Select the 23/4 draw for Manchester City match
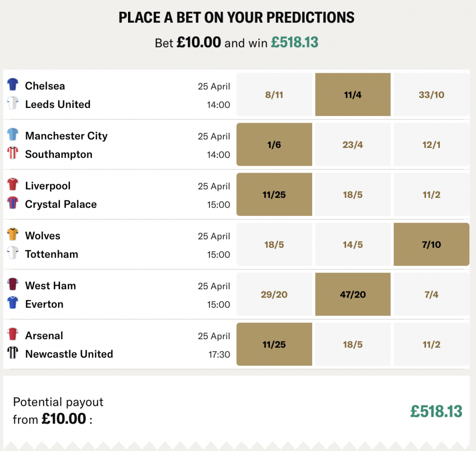 353,144
